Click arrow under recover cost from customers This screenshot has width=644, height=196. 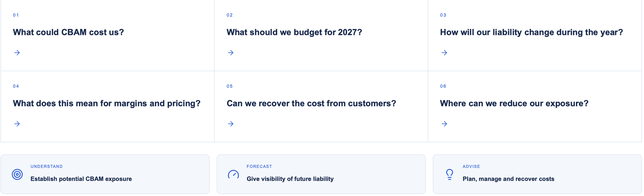tap(231, 124)
